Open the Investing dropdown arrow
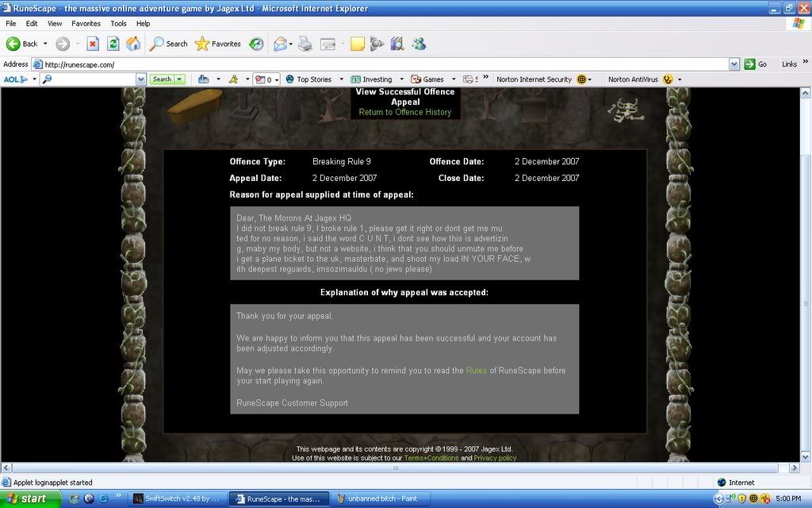 tap(401, 79)
